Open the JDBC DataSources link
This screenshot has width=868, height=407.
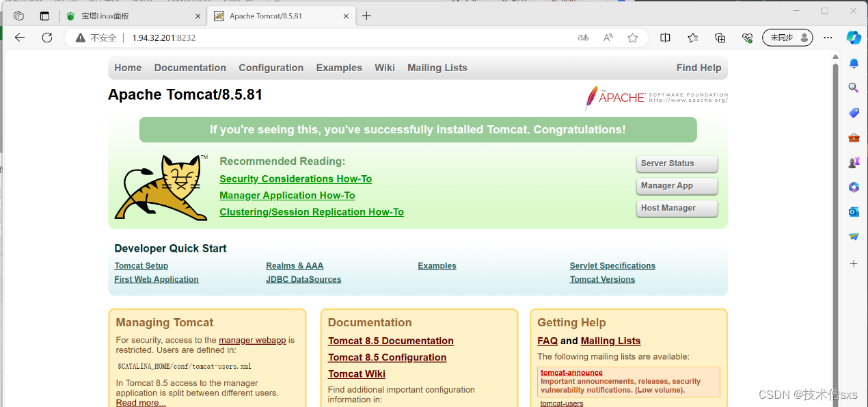303,280
